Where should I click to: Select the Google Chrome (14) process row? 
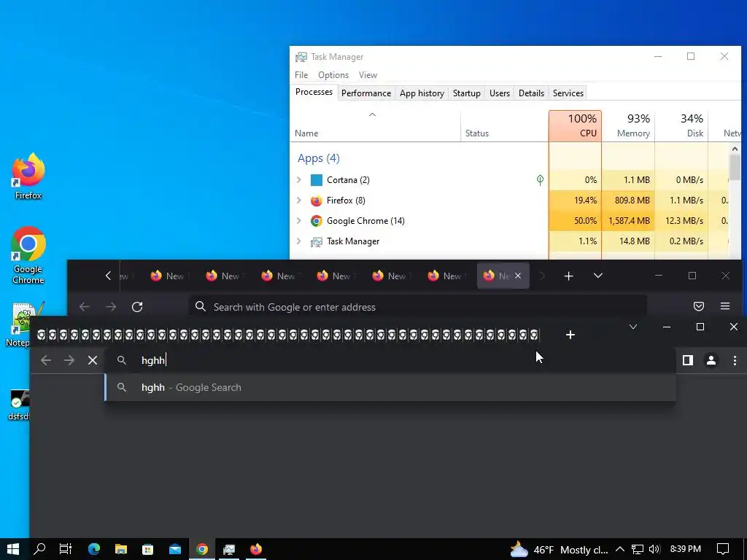pos(508,220)
